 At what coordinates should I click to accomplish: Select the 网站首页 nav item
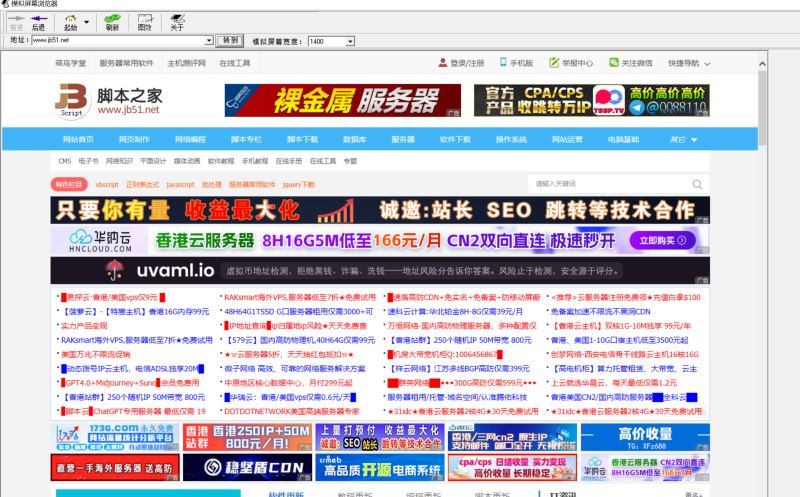tap(78, 139)
